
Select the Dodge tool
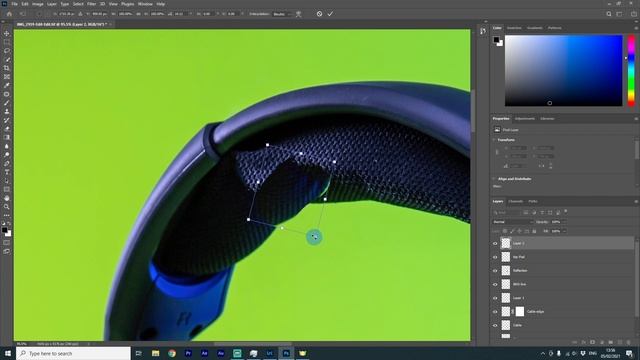coord(7,155)
